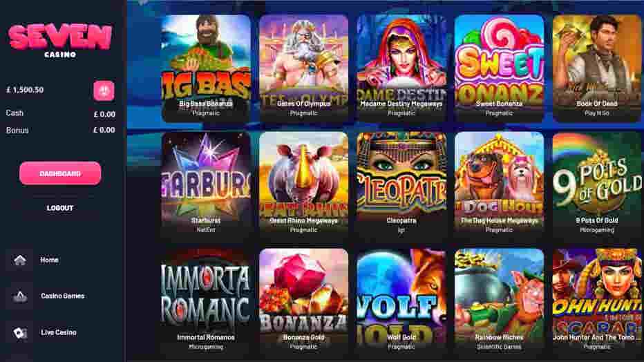
Task: Select the Casino Games sidebar icon
Action: (20, 296)
